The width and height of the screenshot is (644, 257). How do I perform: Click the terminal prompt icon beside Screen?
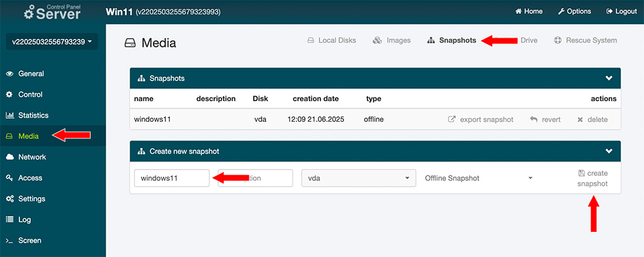click(10, 241)
